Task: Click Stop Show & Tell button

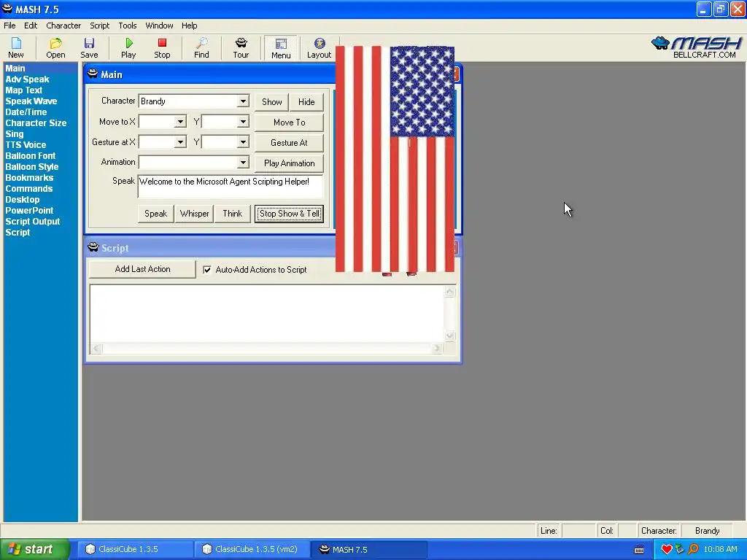Action: pos(289,214)
